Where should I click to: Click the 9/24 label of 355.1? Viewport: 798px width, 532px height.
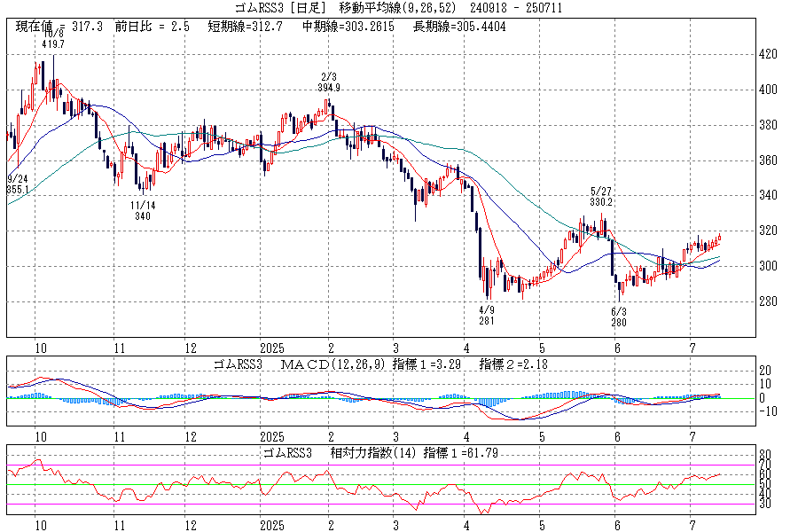19,184
